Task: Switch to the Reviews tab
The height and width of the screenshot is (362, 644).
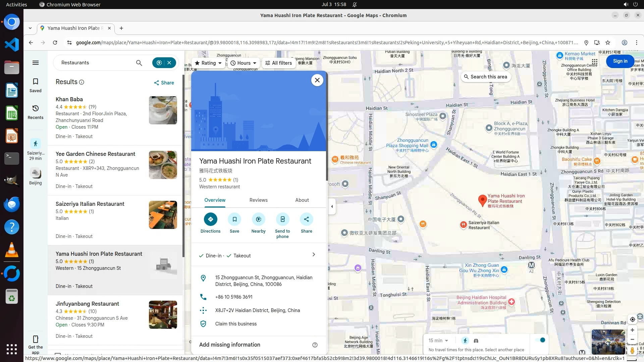Action: [258, 200]
